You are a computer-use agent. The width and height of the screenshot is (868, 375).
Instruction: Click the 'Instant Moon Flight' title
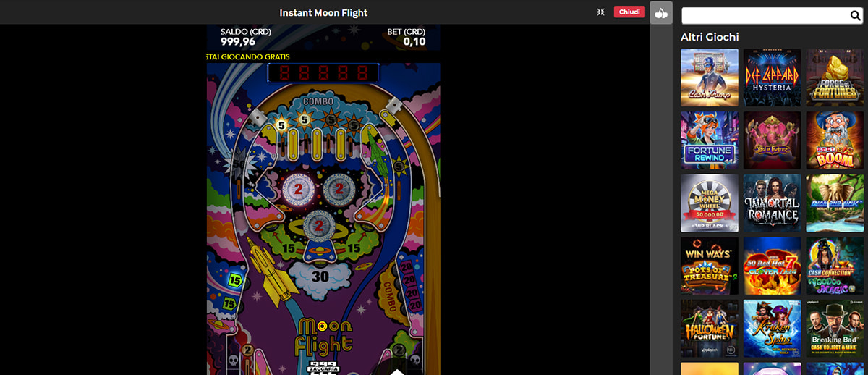tap(323, 12)
